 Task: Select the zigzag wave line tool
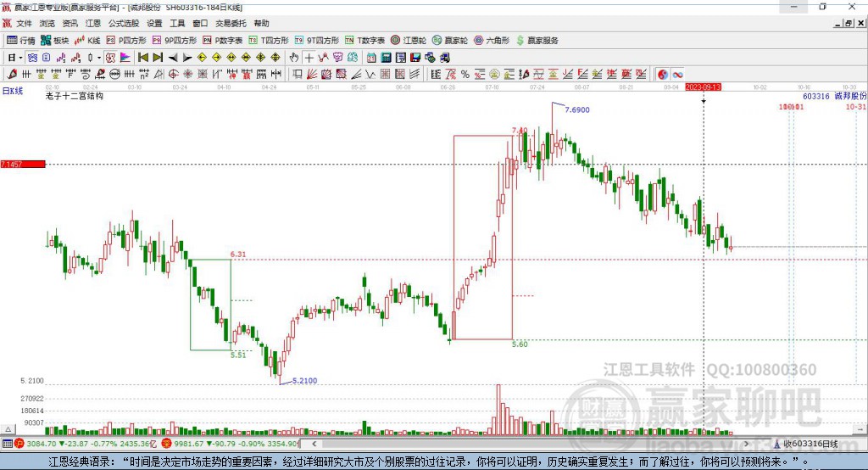[370, 75]
